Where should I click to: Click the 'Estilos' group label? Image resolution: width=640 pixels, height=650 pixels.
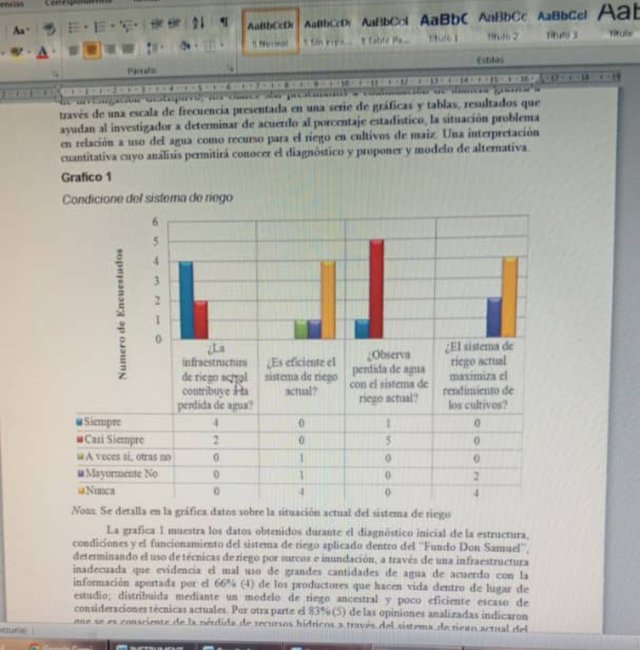pyautogui.click(x=490, y=60)
